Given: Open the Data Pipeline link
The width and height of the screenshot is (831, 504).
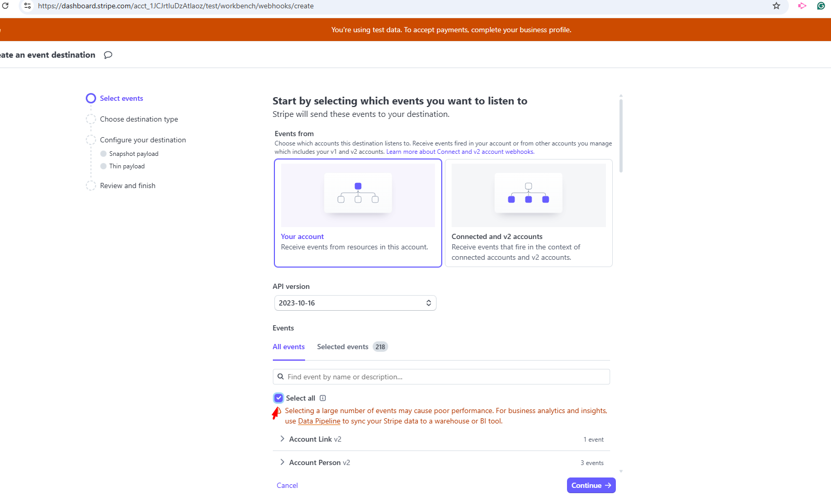Looking at the screenshot, I should [x=319, y=421].
